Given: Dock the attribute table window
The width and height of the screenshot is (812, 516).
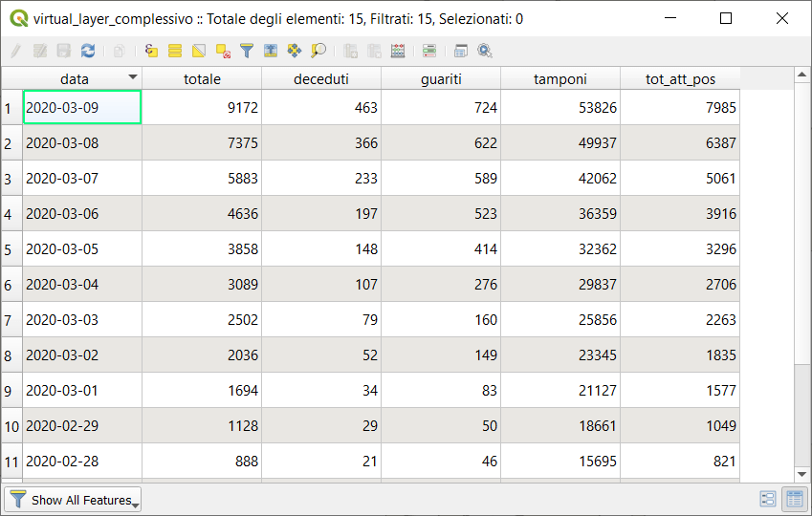Looking at the screenshot, I should click(461, 51).
